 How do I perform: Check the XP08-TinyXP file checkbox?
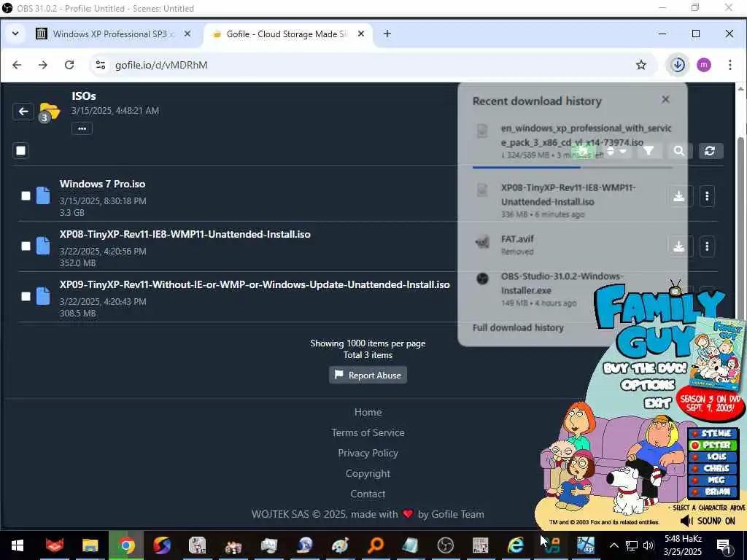pyautogui.click(x=26, y=246)
